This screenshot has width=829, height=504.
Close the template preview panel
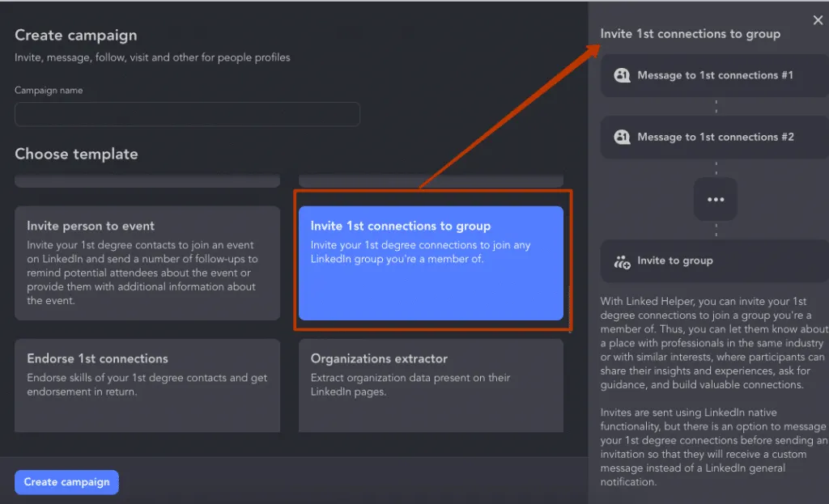(x=818, y=20)
